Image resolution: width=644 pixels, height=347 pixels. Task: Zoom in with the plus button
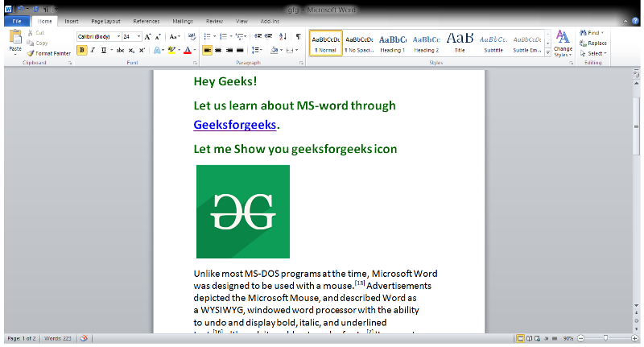tap(634, 338)
